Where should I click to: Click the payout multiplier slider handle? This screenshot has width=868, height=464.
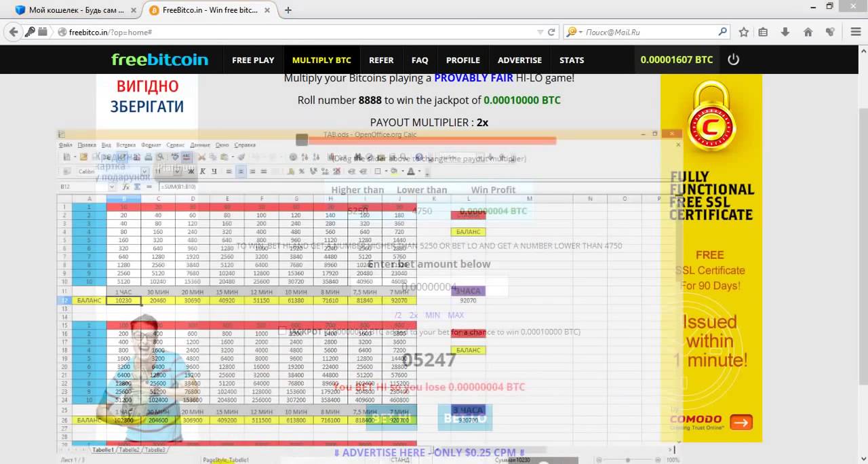click(x=302, y=140)
